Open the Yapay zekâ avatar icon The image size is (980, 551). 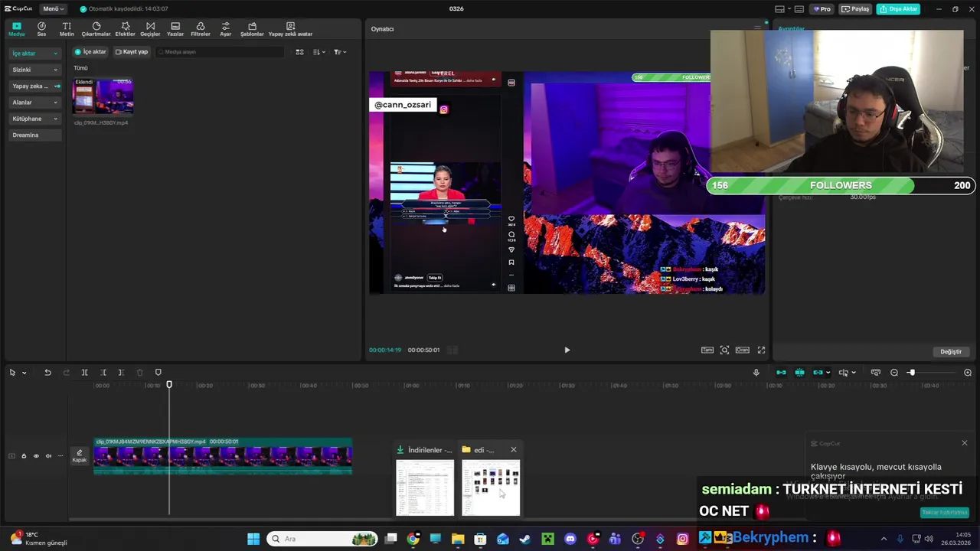click(290, 29)
